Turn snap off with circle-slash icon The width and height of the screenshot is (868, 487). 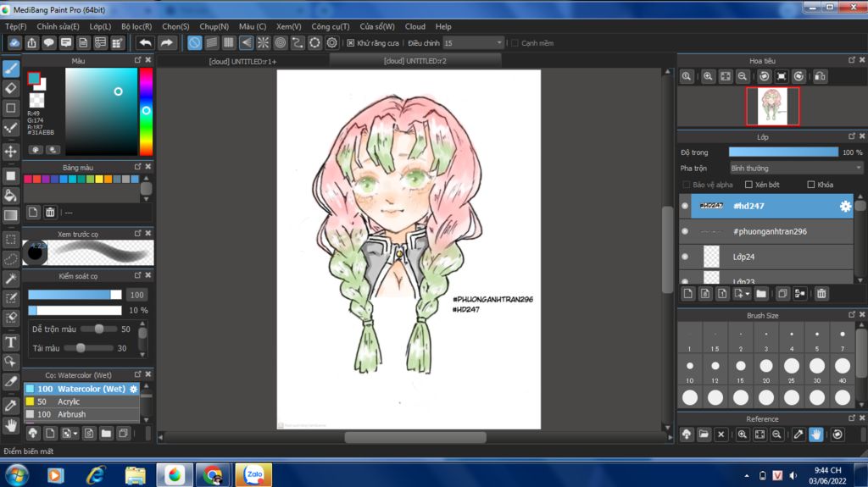click(x=194, y=42)
